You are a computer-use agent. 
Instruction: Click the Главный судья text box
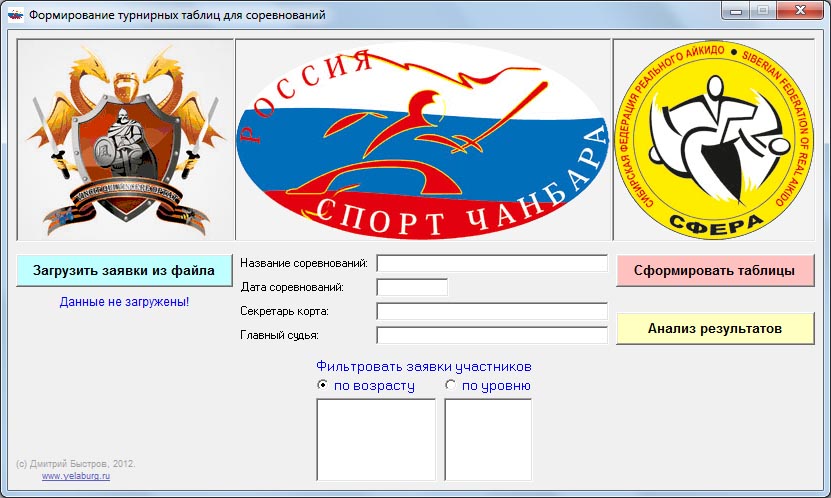tap(492, 335)
